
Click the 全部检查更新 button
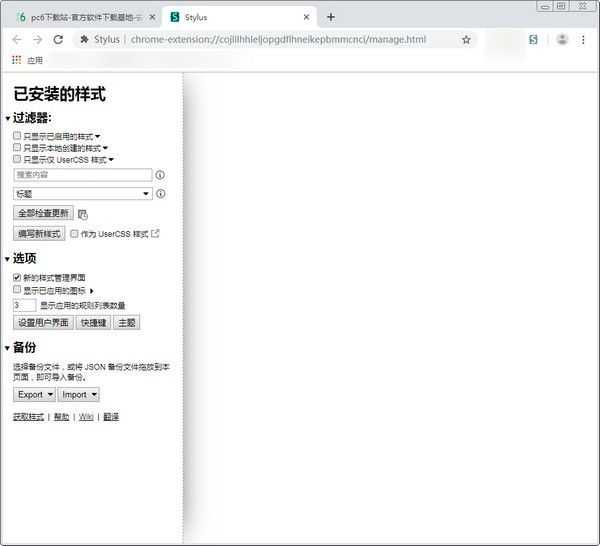coord(43,213)
